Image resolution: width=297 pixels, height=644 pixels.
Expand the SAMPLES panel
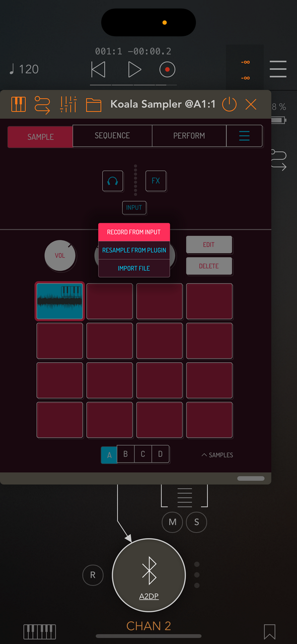217,455
